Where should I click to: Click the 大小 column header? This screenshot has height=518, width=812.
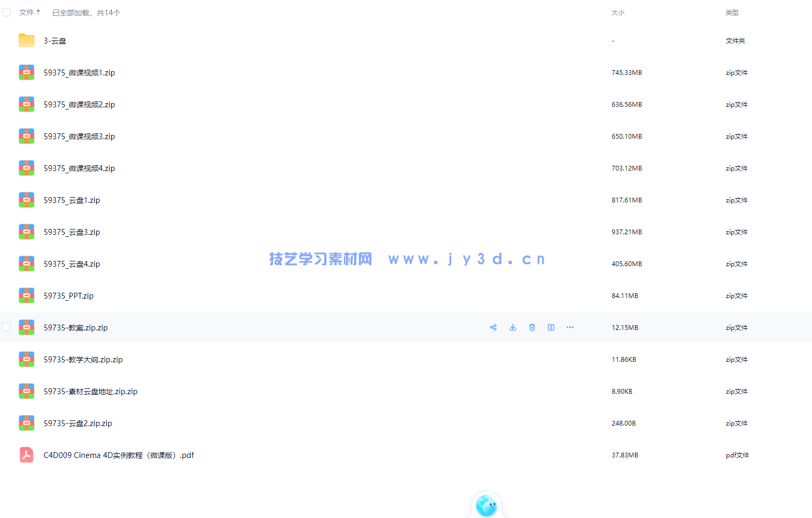pyautogui.click(x=618, y=12)
